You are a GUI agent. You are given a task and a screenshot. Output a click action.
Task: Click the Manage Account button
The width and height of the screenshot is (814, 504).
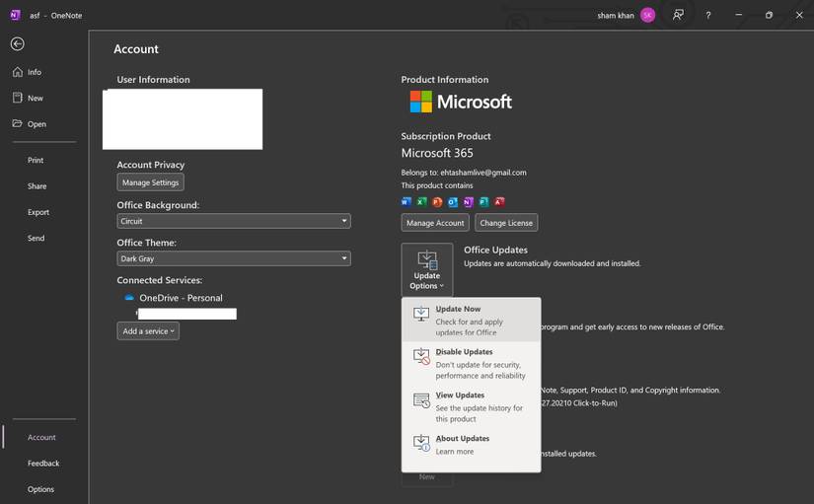435,223
